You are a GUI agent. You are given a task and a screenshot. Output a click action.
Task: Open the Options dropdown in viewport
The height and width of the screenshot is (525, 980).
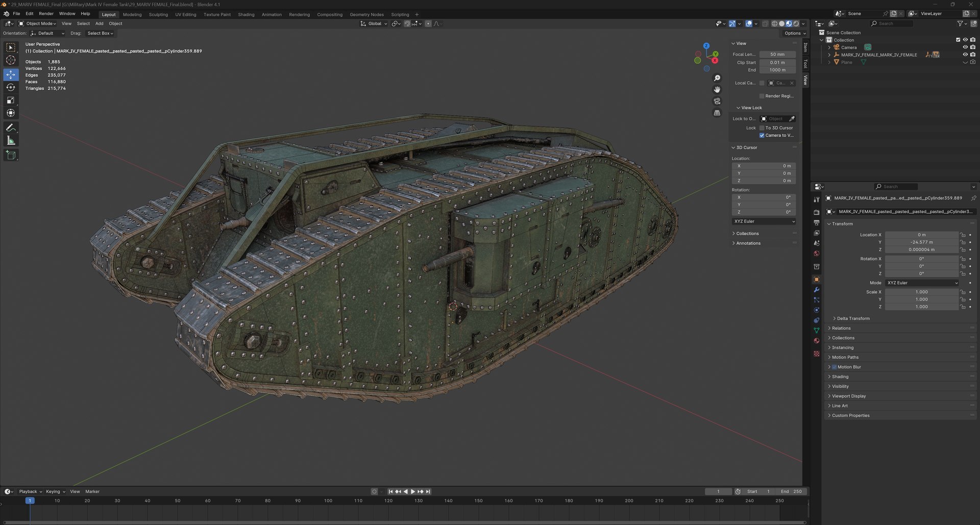click(795, 33)
